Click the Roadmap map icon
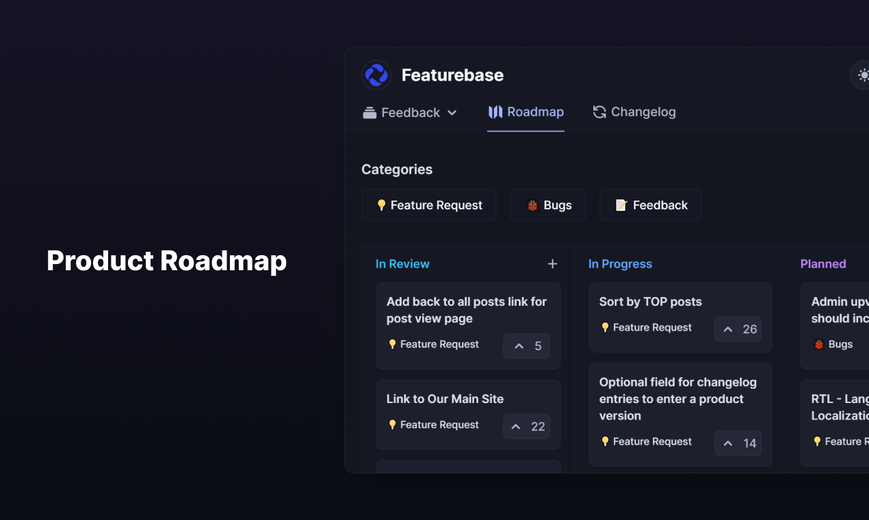Viewport: 869px width, 520px height. tap(495, 112)
